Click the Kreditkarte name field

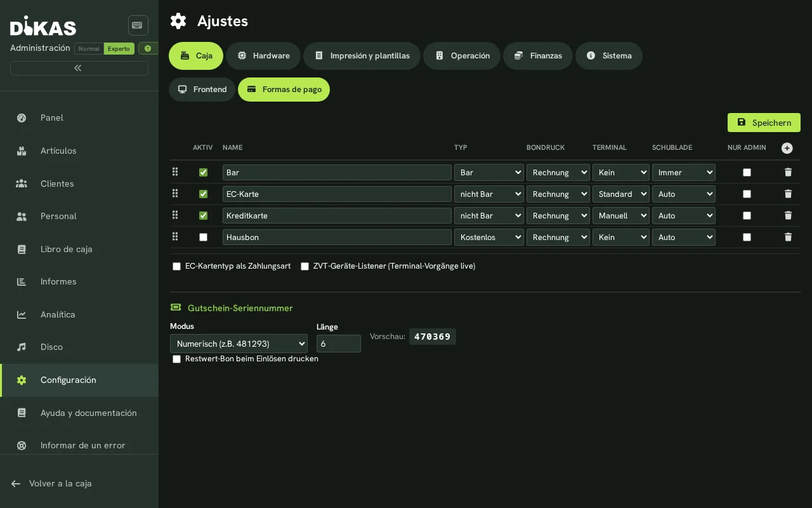coord(337,215)
